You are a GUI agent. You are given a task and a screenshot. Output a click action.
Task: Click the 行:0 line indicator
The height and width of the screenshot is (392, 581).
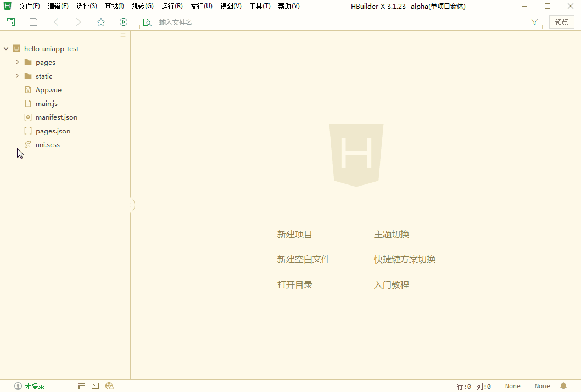[x=464, y=387]
